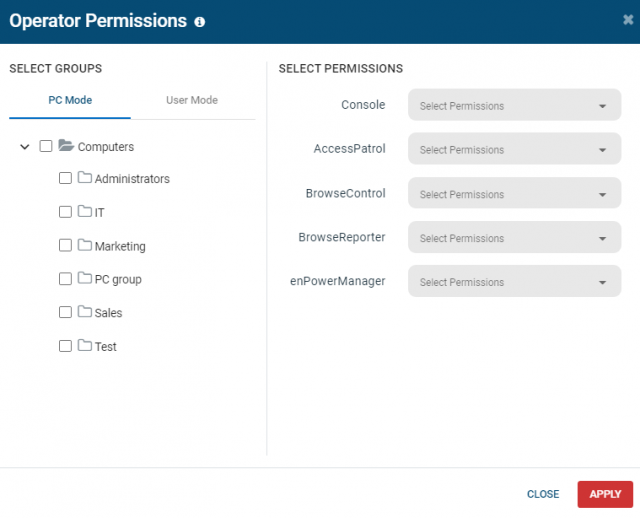The image size is (640, 518).
Task: Open the AccessPatrol permissions dropdown
Action: (514, 149)
